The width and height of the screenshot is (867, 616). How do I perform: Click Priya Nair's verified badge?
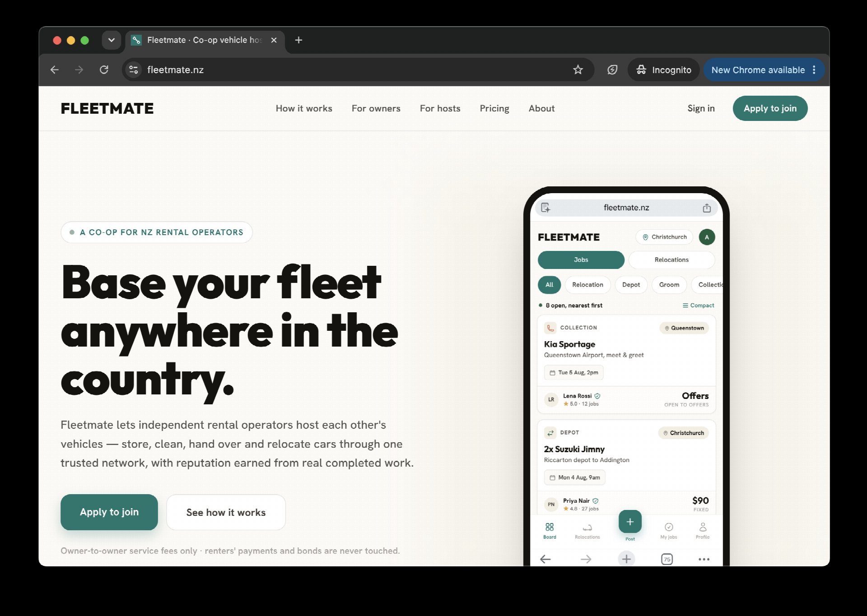pyautogui.click(x=595, y=500)
